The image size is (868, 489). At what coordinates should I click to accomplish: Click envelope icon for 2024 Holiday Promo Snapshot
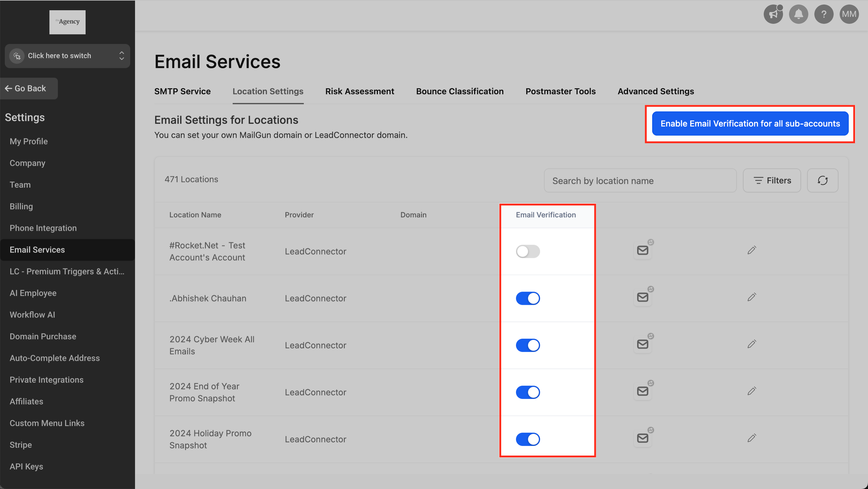(x=643, y=438)
